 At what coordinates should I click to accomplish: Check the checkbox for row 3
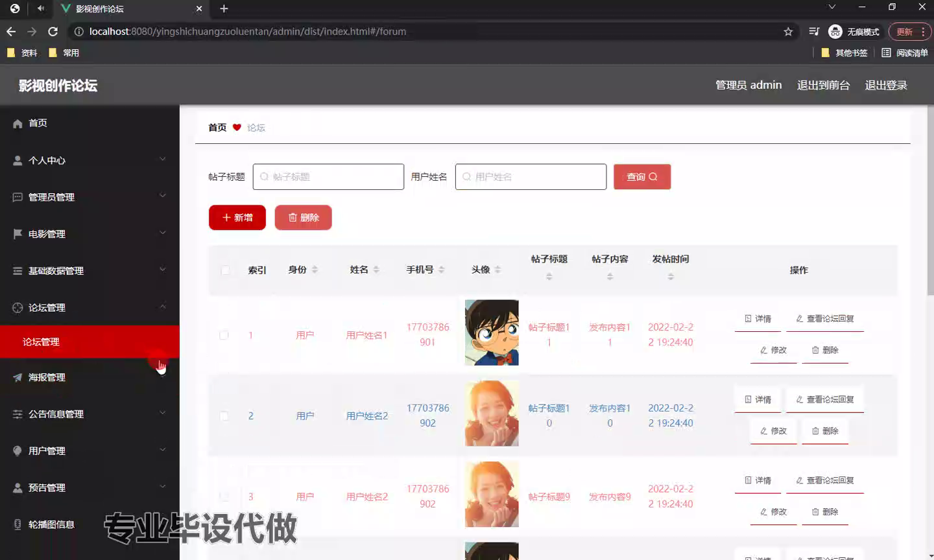point(224,497)
